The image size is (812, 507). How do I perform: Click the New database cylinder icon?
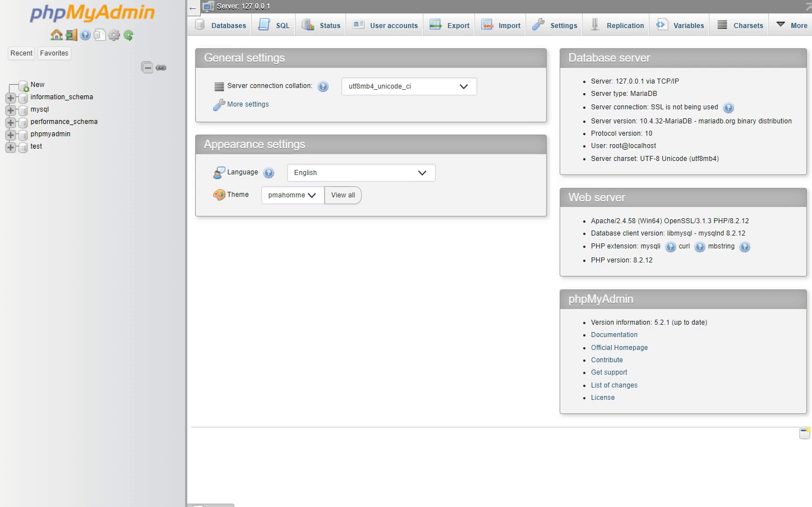[24, 86]
